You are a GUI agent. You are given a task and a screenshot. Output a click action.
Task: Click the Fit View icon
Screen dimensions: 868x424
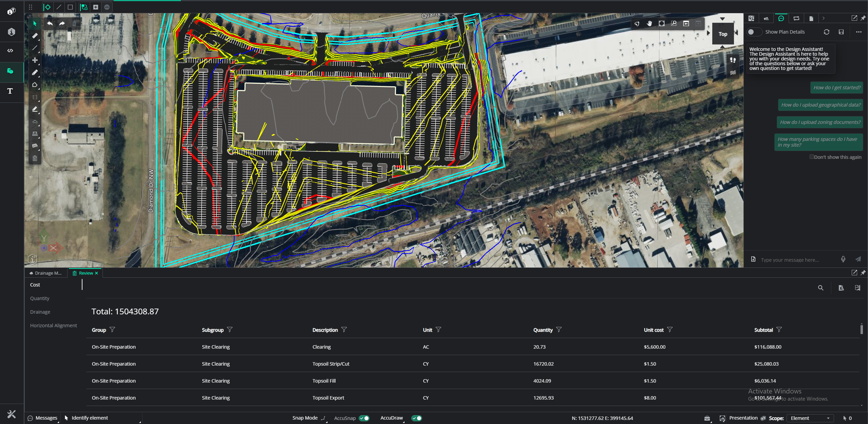point(661,23)
